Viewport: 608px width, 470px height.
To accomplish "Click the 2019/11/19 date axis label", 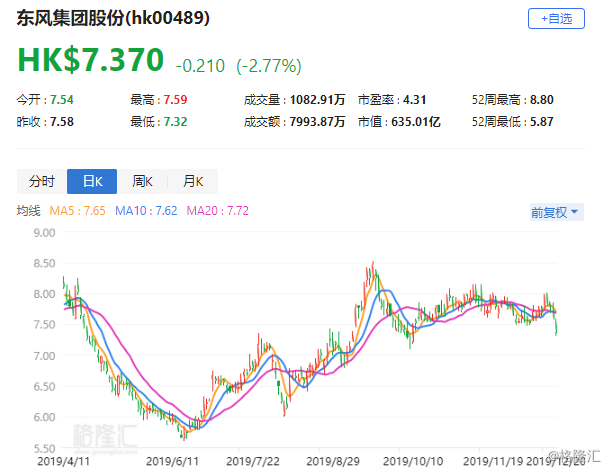I will 493,461.
